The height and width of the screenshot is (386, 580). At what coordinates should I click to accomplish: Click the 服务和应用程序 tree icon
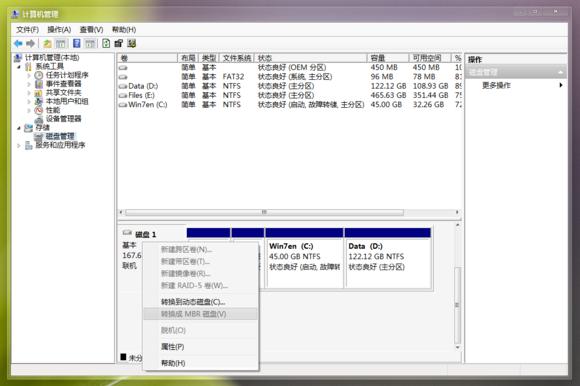pos(28,145)
